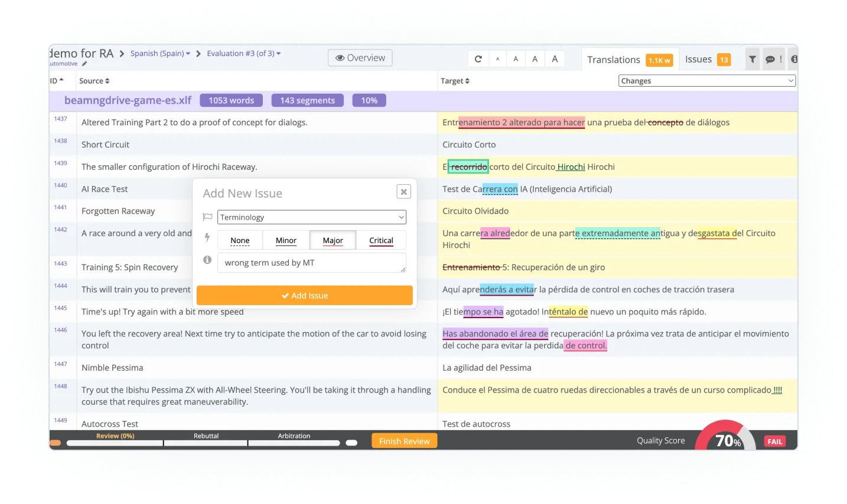Screen dimensions: 847x504
Task: Click the lightning severity icon
Action: [x=207, y=237]
